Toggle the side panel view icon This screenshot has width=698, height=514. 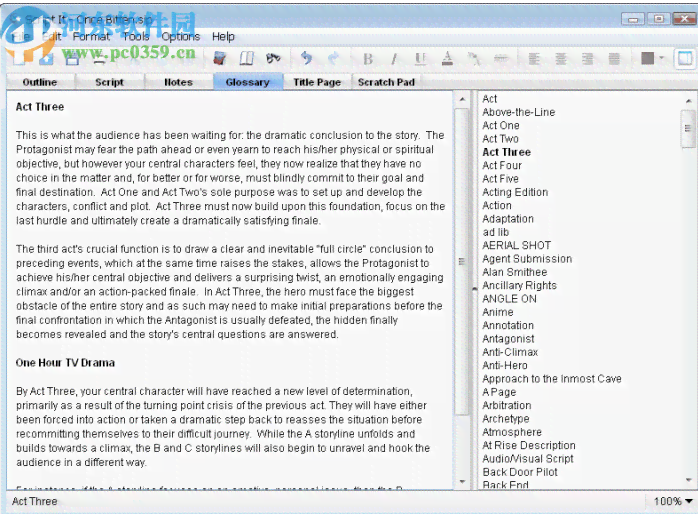(685, 58)
